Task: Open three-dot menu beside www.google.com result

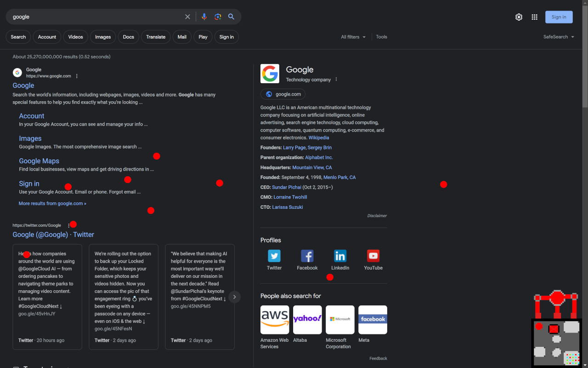Action: pos(77,76)
